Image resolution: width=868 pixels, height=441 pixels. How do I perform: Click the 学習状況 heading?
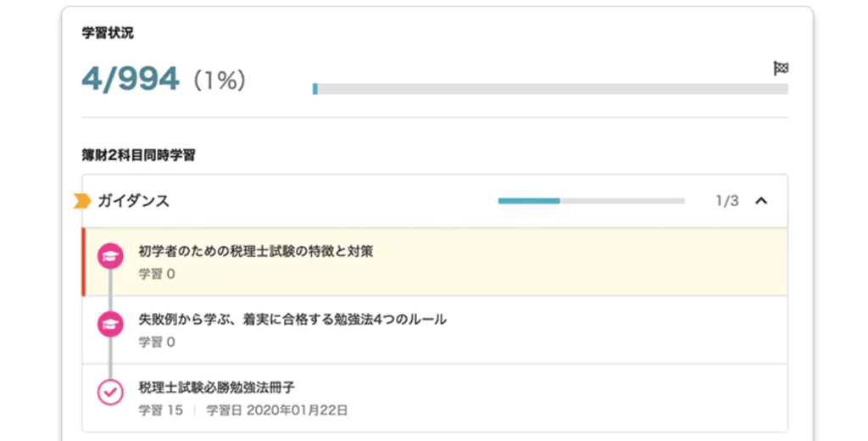(108, 34)
